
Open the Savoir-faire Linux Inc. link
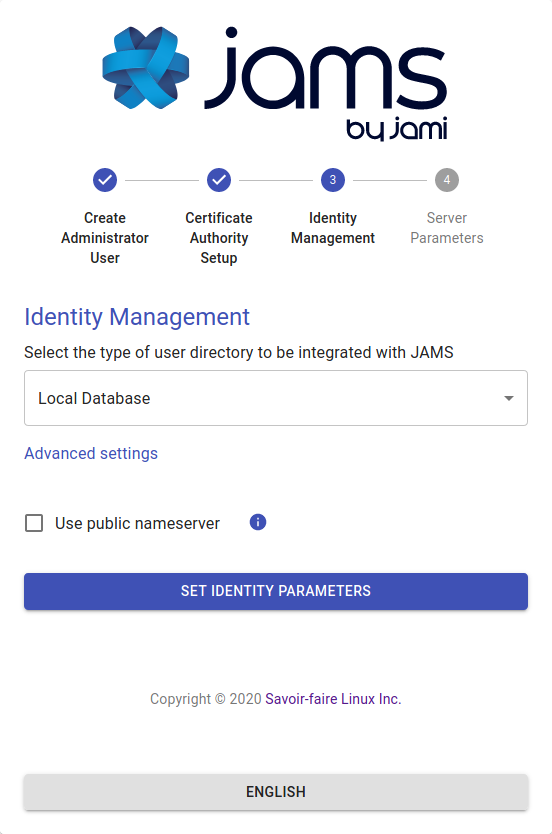[333, 698]
